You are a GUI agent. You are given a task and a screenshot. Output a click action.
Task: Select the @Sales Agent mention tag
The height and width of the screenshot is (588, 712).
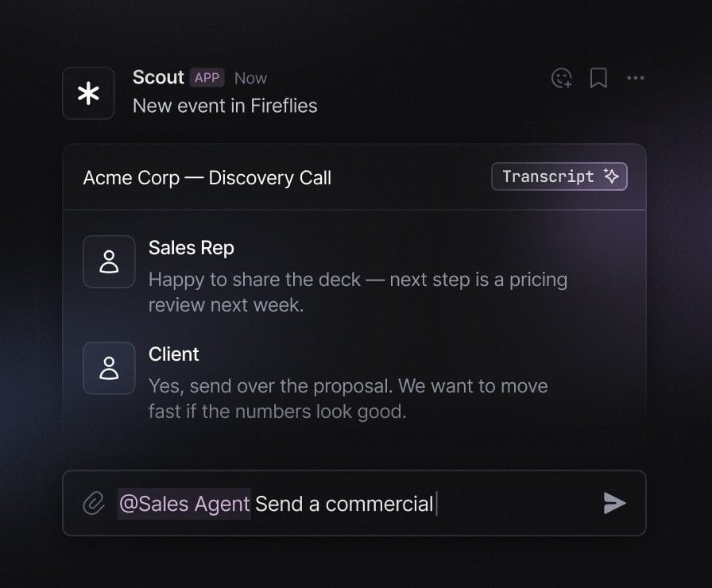click(x=184, y=504)
